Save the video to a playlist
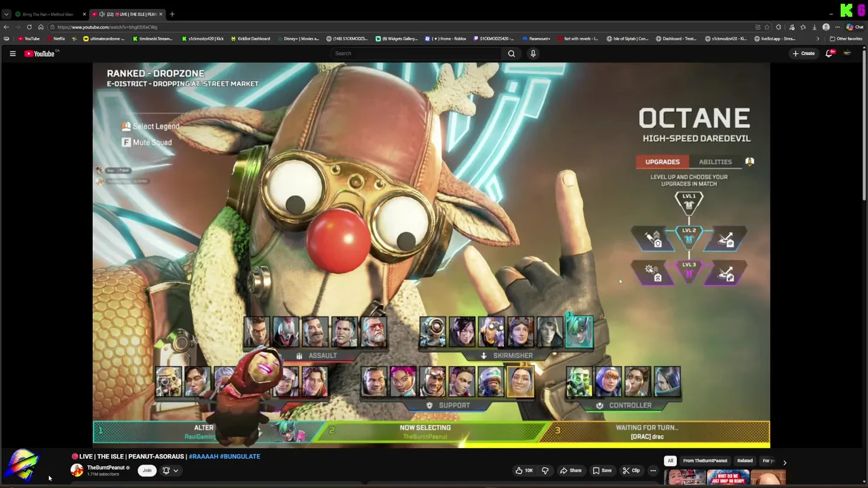 pos(602,470)
